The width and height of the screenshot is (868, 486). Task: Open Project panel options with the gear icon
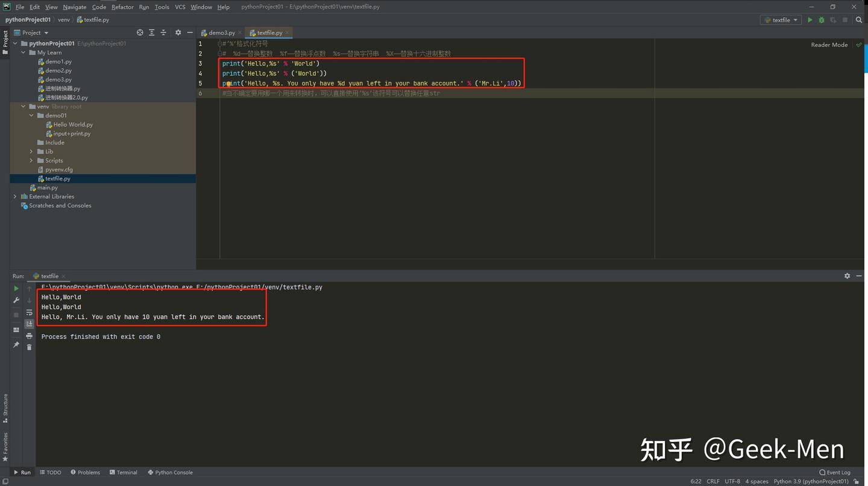[x=177, y=33]
